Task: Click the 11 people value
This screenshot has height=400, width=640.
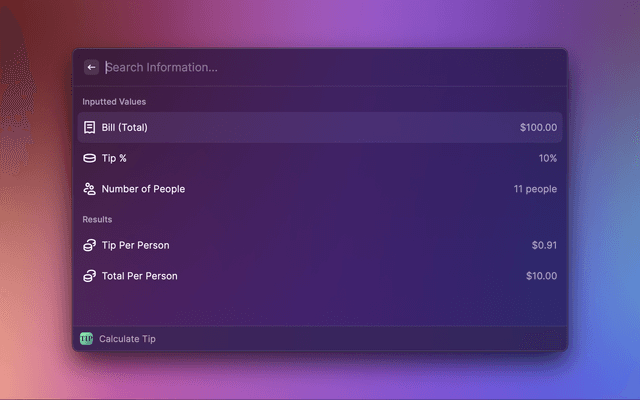Action: tap(535, 189)
